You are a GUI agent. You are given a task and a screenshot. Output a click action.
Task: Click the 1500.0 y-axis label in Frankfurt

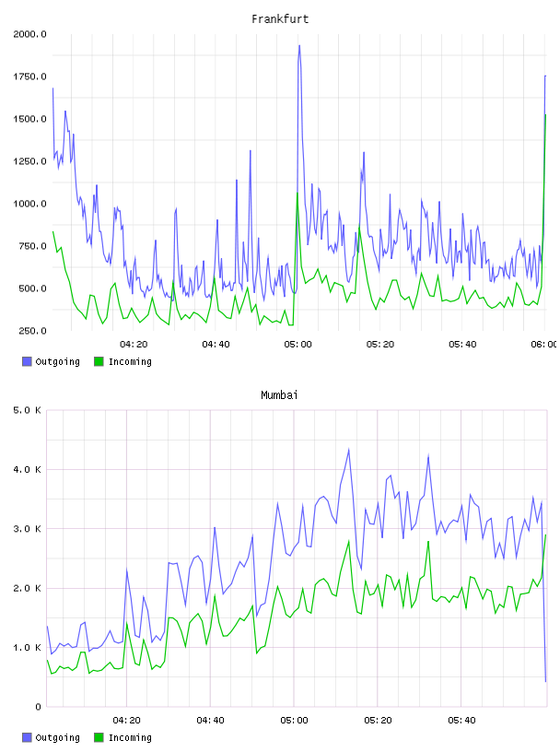point(29,119)
